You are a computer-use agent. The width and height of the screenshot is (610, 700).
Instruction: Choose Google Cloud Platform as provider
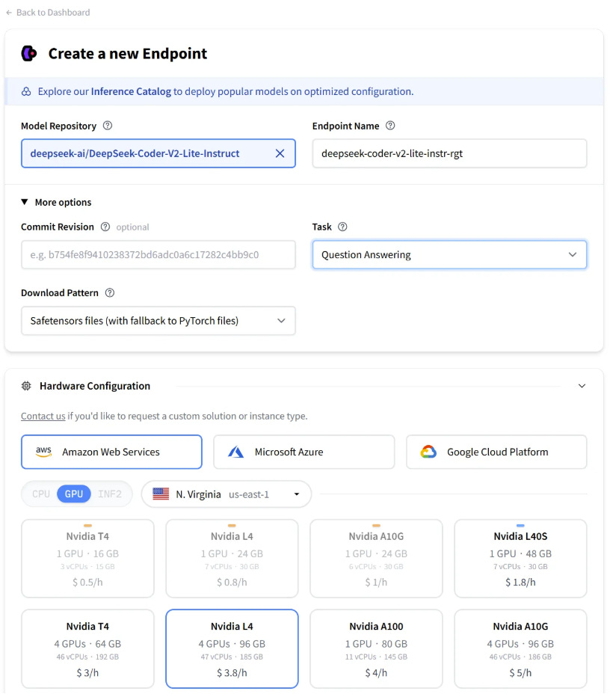click(x=496, y=452)
